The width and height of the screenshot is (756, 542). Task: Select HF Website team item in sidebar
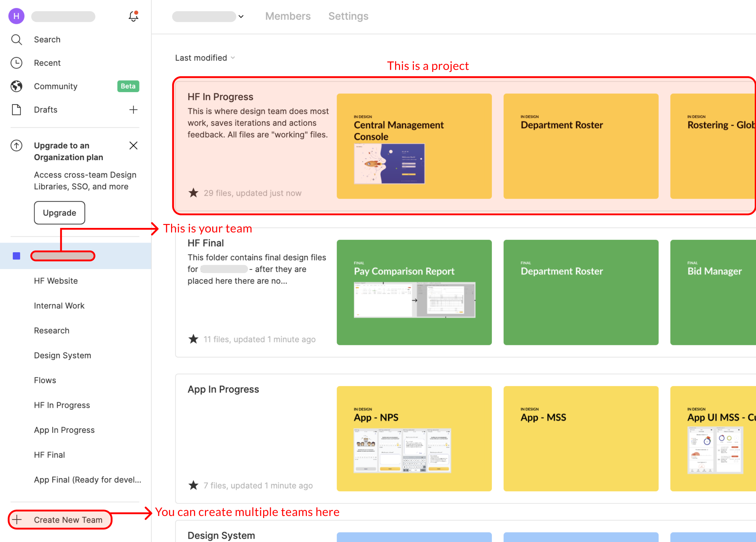(x=57, y=281)
